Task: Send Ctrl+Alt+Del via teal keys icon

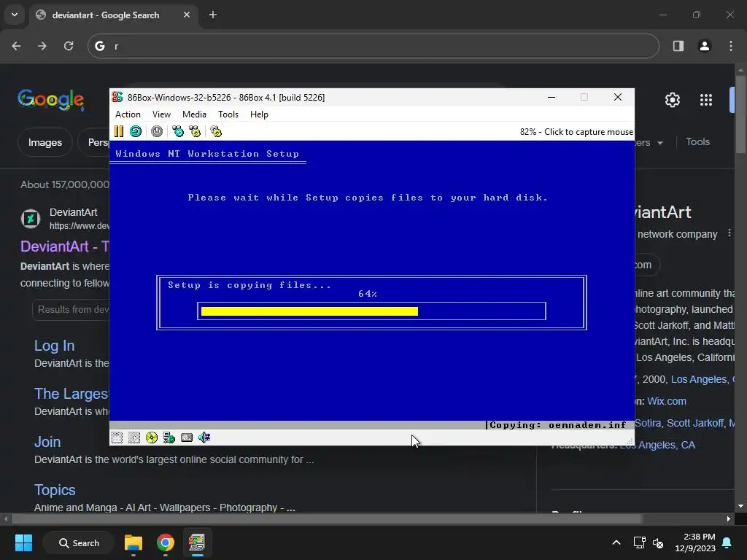Action: [178, 131]
